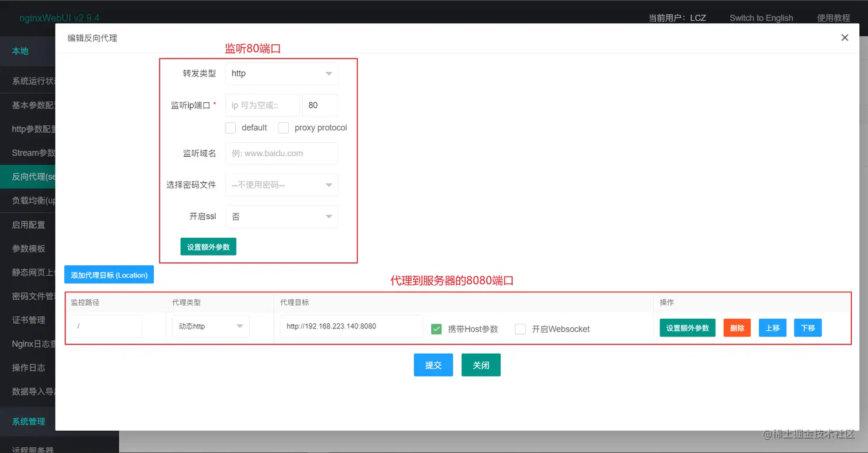Select 系统管理 in the sidebar
The height and width of the screenshot is (453, 868).
point(28,421)
